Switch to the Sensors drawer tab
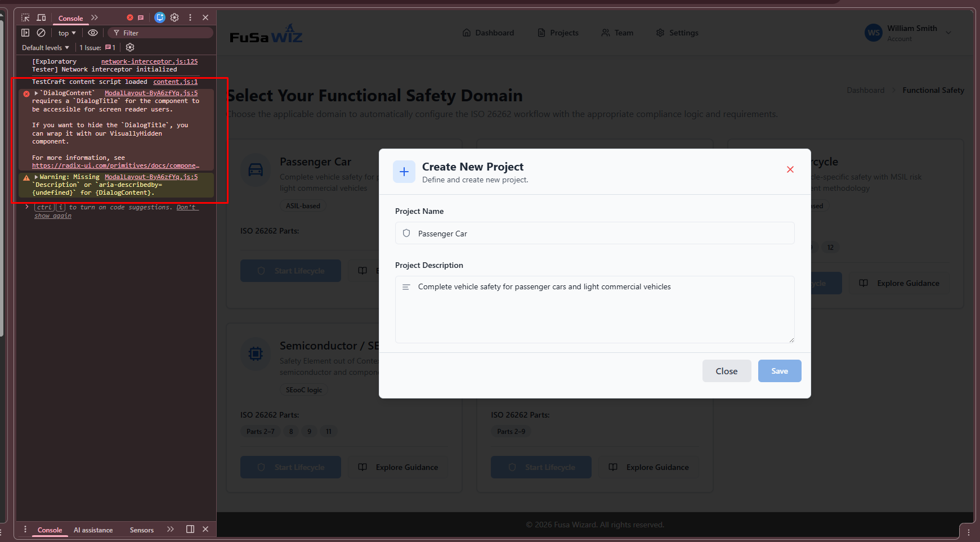980x542 pixels. pos(141,530)
